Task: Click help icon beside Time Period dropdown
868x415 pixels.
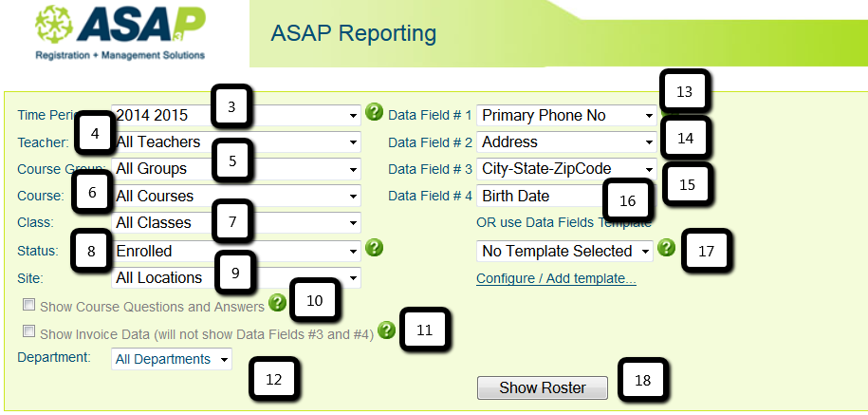Action: [x=375, y=113]
